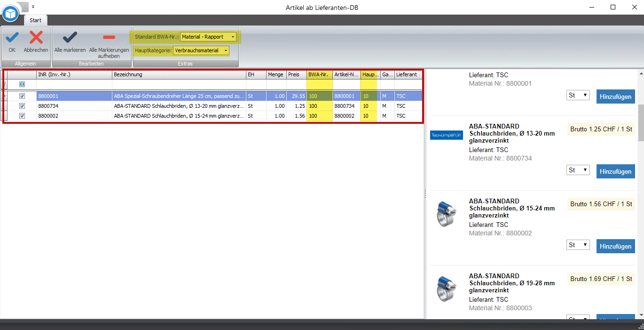Open Hauptkategorie dropdown Verbrauchsmaterial
Screen dimensions: 644x330
201,50
